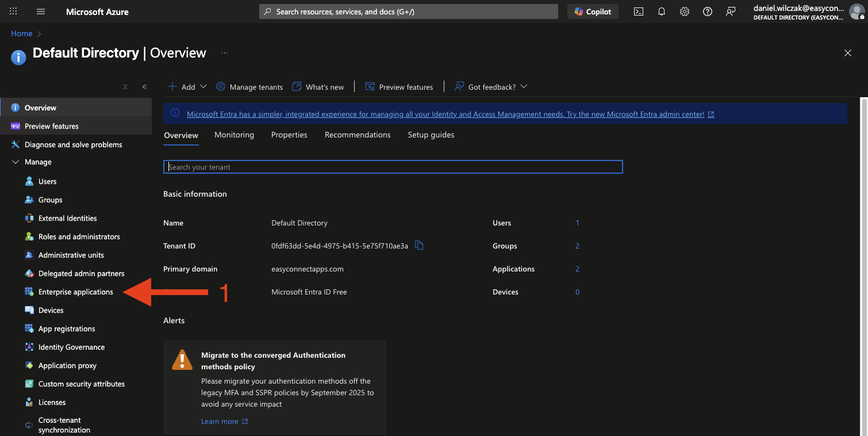Screen dimensions: 868x436
Task: Open the feedback icon in top bar
Action: [731, 12]
